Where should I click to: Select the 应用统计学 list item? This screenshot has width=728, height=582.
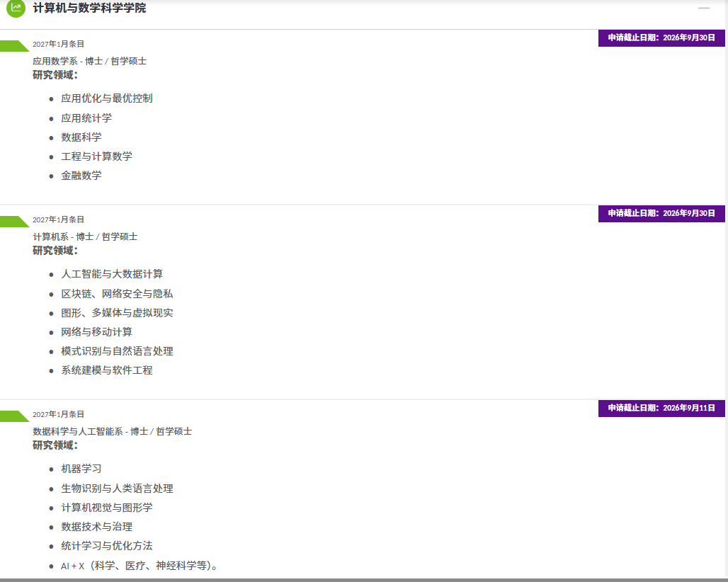[x=86, y=118]
